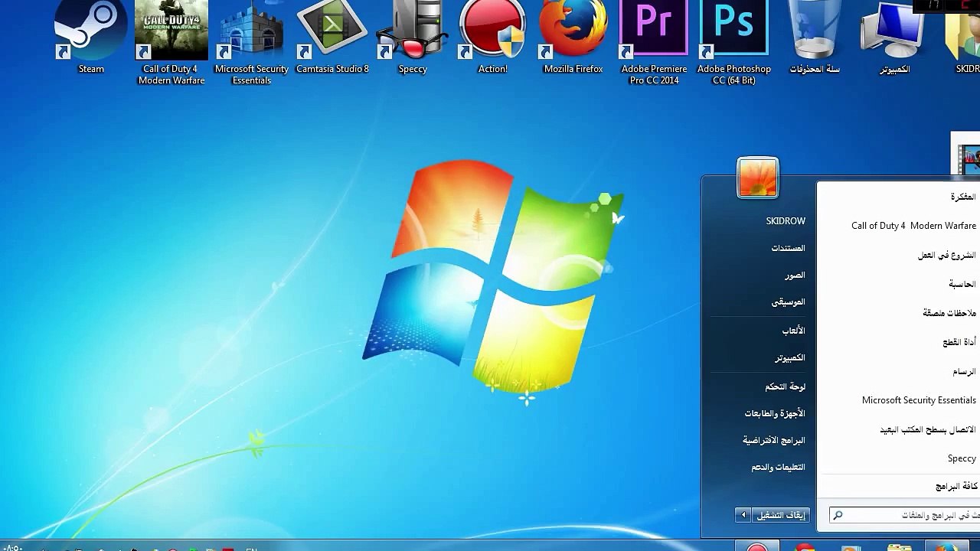Click the Shut down (إيقاف التشغيل) button
980x551 pixels.
pos(782,515)
